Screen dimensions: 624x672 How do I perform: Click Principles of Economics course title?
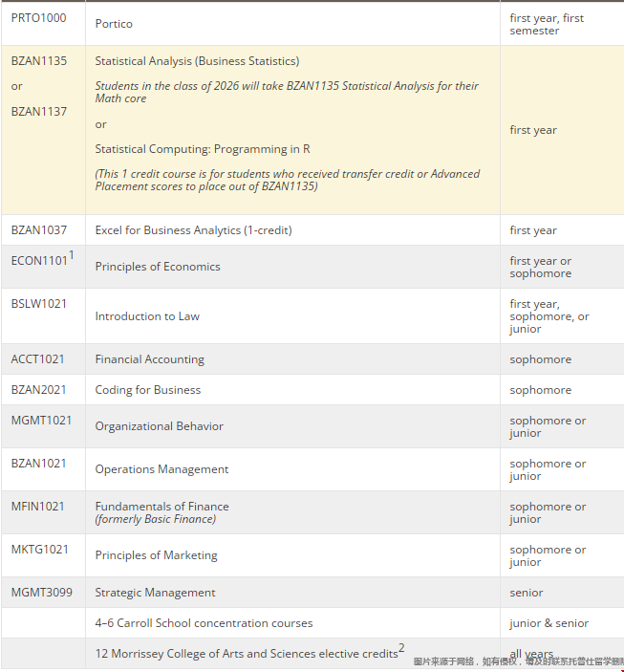pyautogui.click(x=158, y=267)
